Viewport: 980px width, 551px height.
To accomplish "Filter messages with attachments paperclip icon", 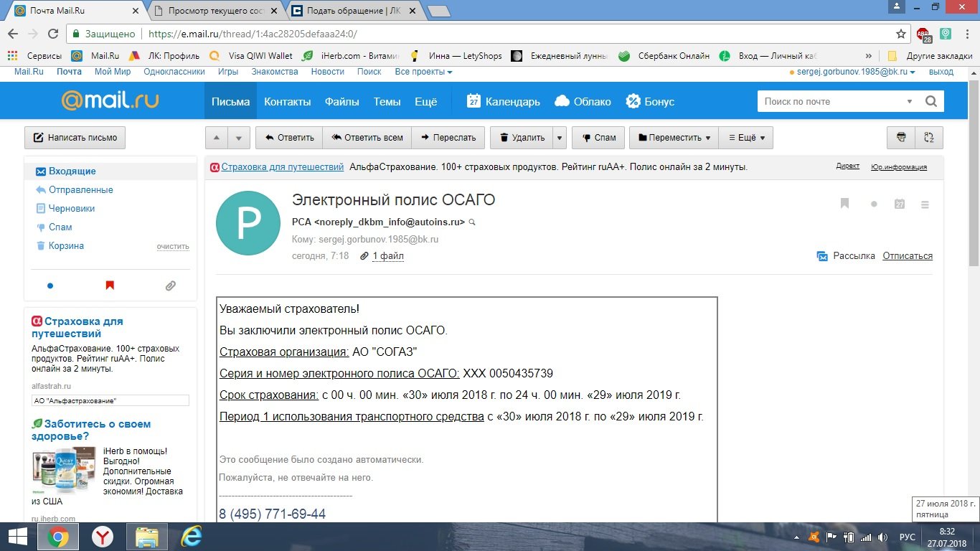I will (x=170, y=286).
